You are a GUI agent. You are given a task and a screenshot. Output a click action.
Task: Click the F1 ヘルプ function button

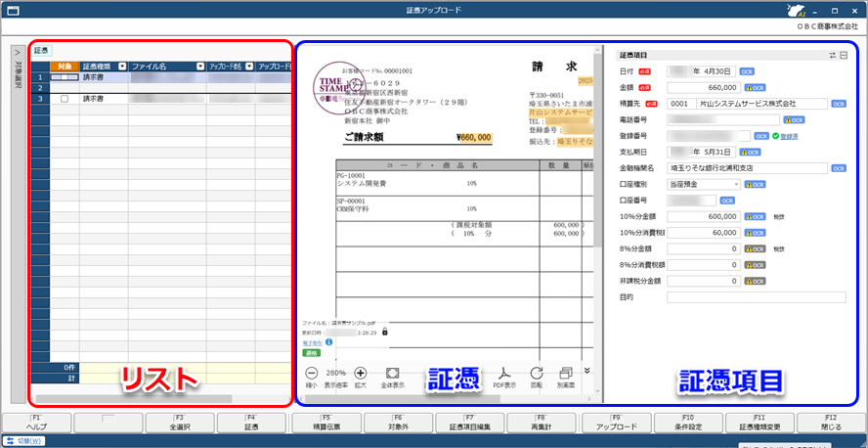37,424
